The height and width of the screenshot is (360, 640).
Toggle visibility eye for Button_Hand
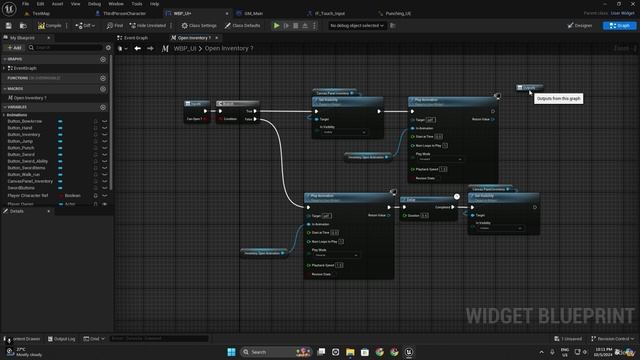point(104,128)
